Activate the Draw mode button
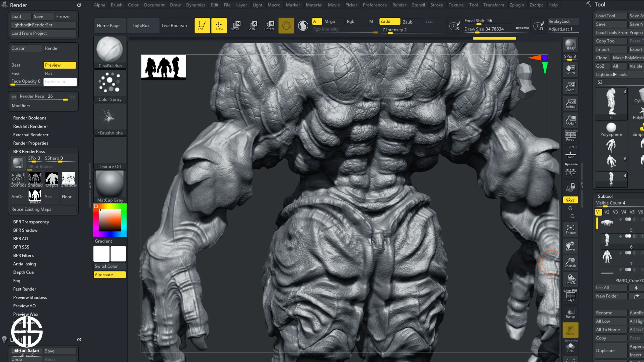644x362 pixels. pyautogui.click(x=219, y=25)
